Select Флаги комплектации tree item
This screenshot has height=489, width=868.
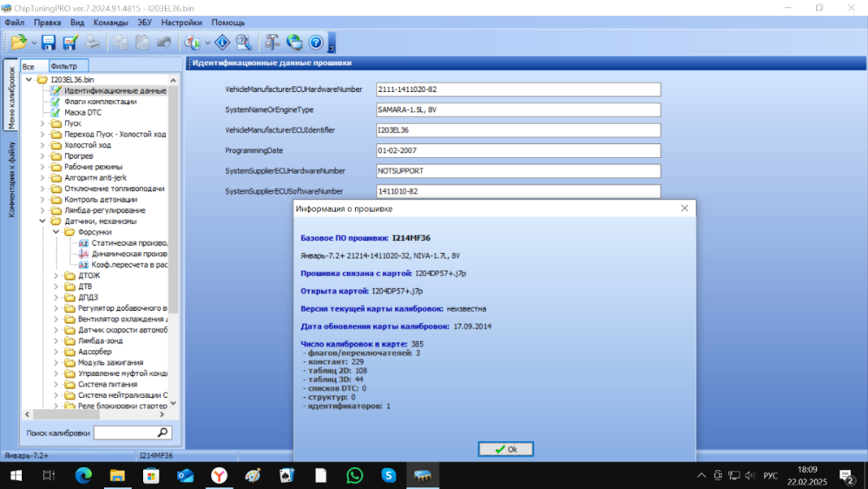pos(100,102)
